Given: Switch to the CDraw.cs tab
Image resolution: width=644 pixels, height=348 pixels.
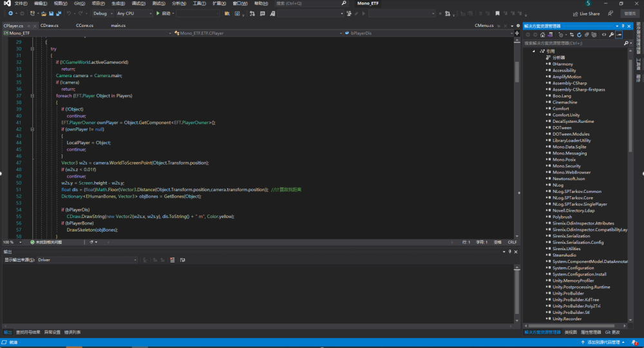Looking at the screenshot, I should 49,26.
